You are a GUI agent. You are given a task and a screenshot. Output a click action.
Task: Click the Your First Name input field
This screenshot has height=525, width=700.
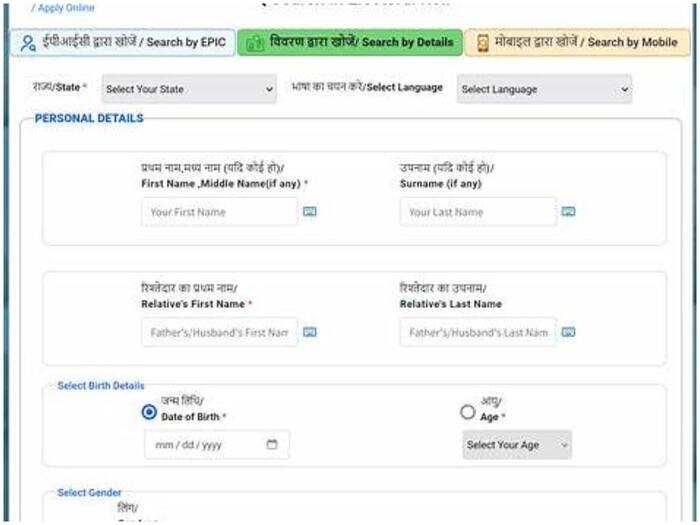coord(219,212)
